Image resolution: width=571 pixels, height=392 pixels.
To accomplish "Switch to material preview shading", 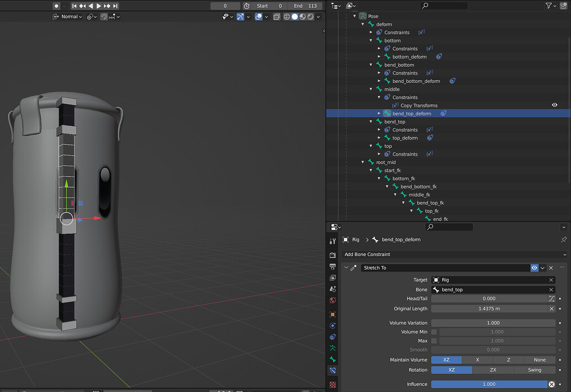I will 303,17.
